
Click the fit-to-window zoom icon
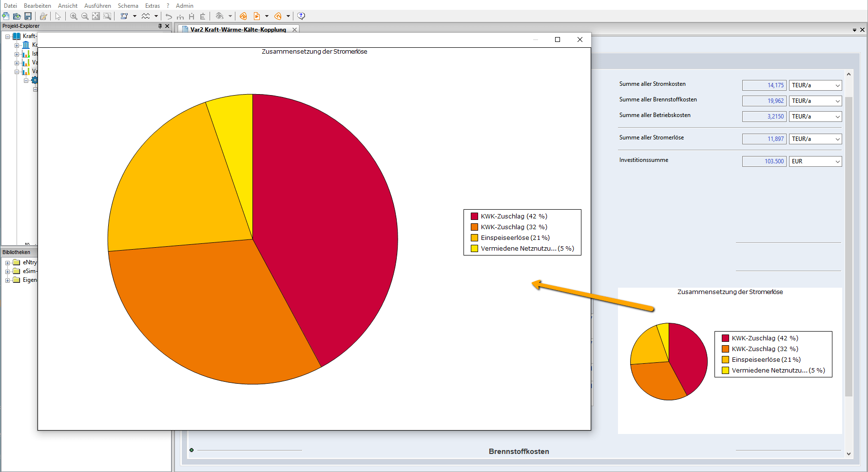coord(96,16)
